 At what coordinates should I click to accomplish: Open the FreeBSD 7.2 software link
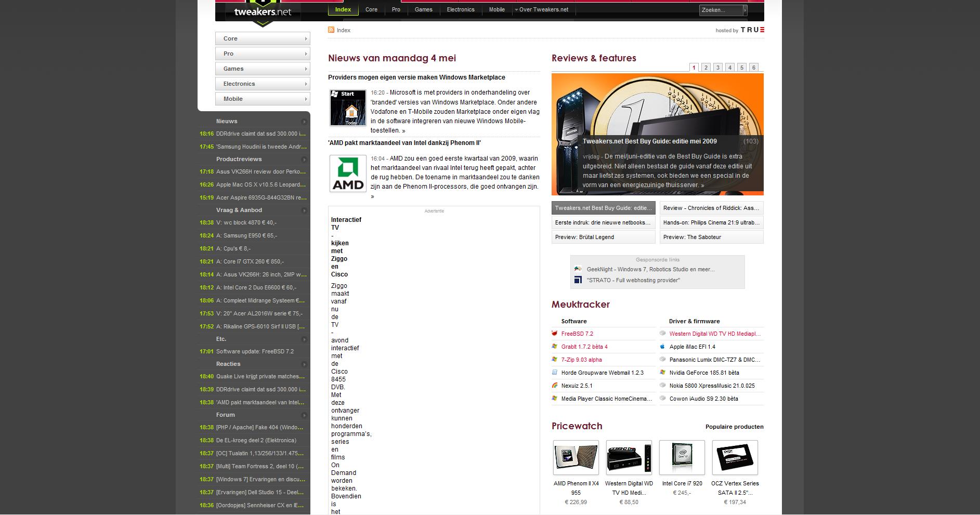pos(577,334)
